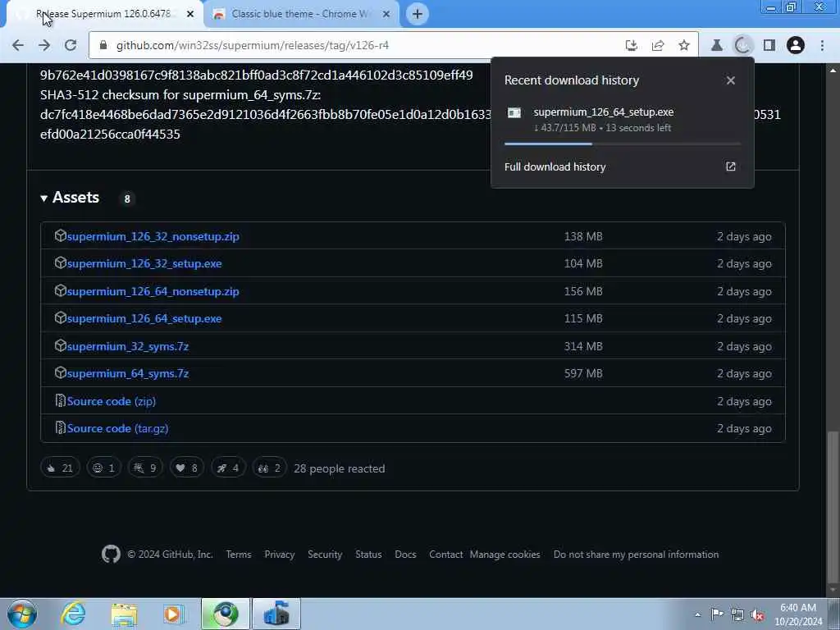Viewport: 840px width, 630px height.
Task: Download Source code (tar.gz)
Action: click(x=117, y=428)
